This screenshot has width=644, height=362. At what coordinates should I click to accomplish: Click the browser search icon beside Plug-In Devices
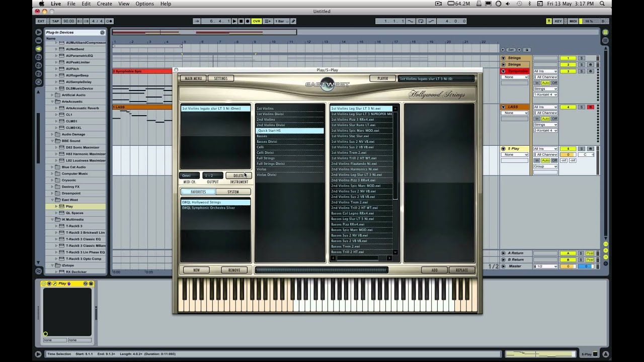click(102, 32)
